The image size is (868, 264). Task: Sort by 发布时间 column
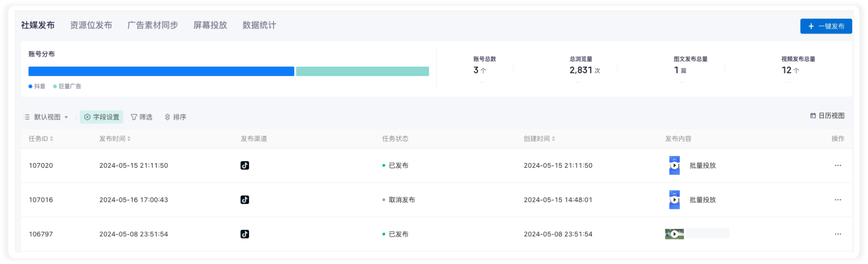[115, 138]
